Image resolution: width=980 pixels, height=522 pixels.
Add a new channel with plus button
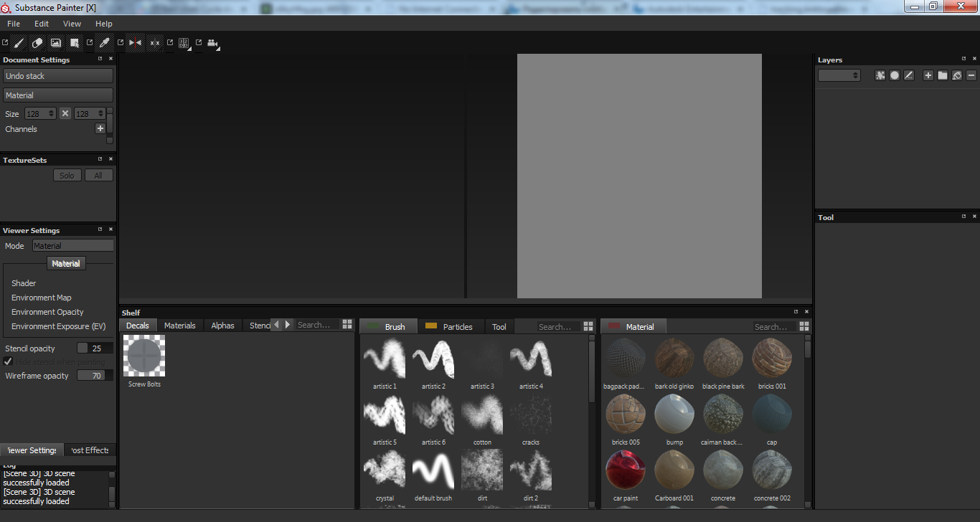(x=100, y=128)
